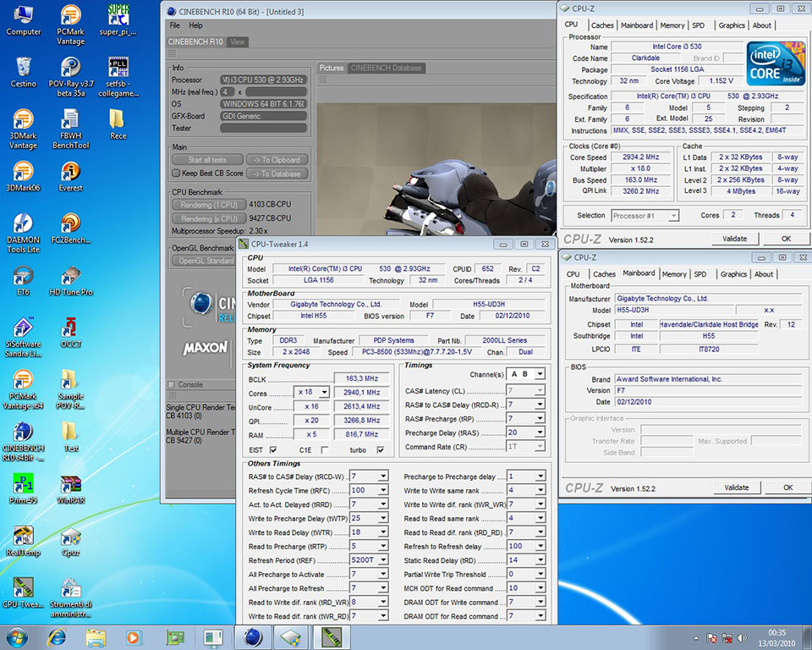The width and height of the screenshot is (812, 650).
Task: Open the Cestino recycle bin icon
Action: (x=24, y=73)
